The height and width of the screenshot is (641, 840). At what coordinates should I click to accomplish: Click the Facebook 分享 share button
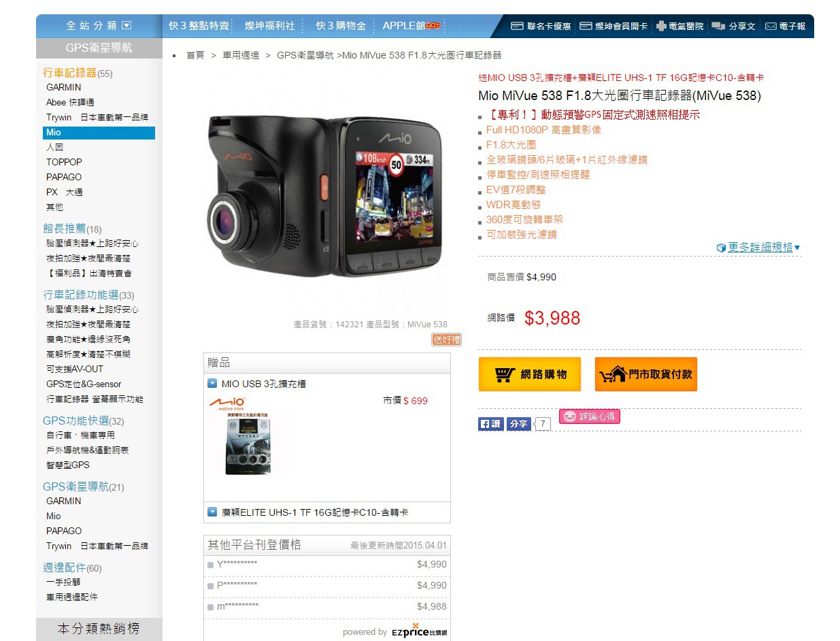point(519,424)
